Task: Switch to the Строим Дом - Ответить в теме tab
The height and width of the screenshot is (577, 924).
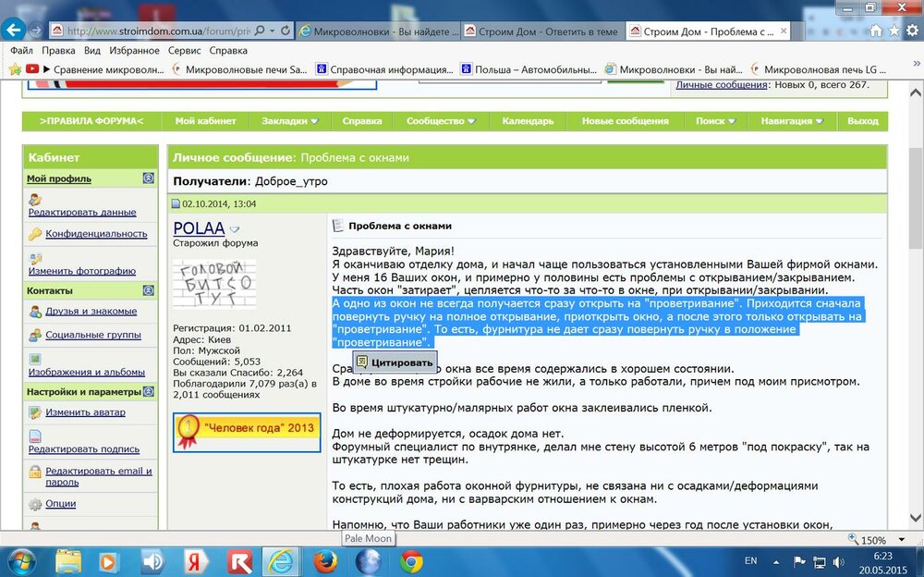Action: [541, 31]
